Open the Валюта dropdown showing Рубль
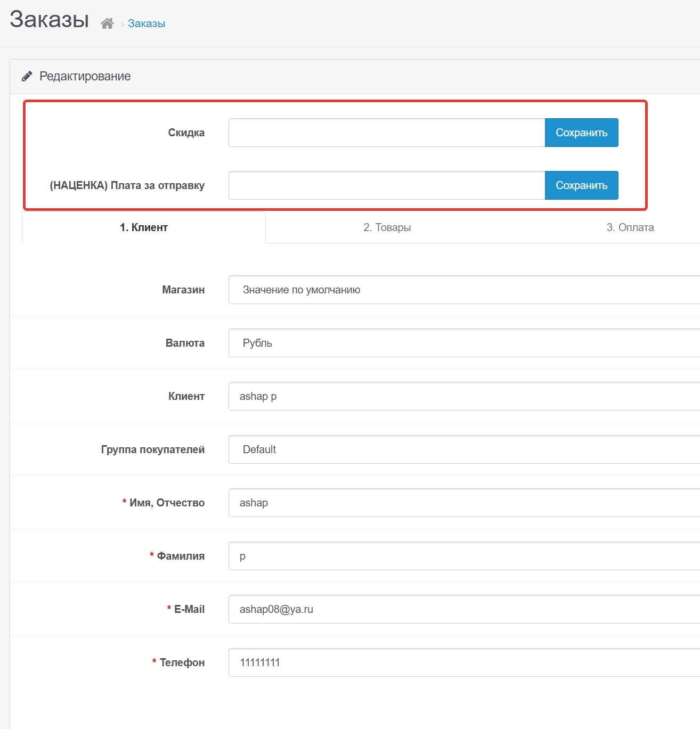 pyautogui.click(x=464, y=343)
